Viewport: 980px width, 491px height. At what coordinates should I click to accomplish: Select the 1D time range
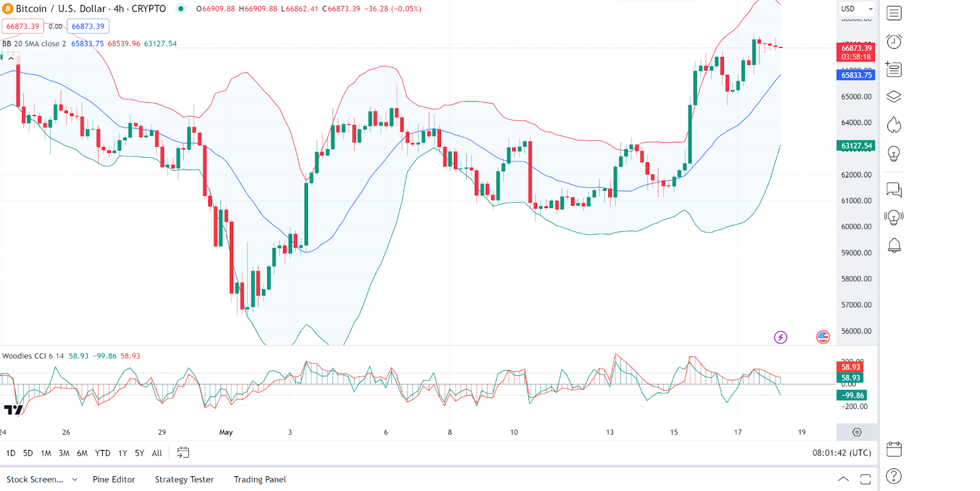click(10, 453)
